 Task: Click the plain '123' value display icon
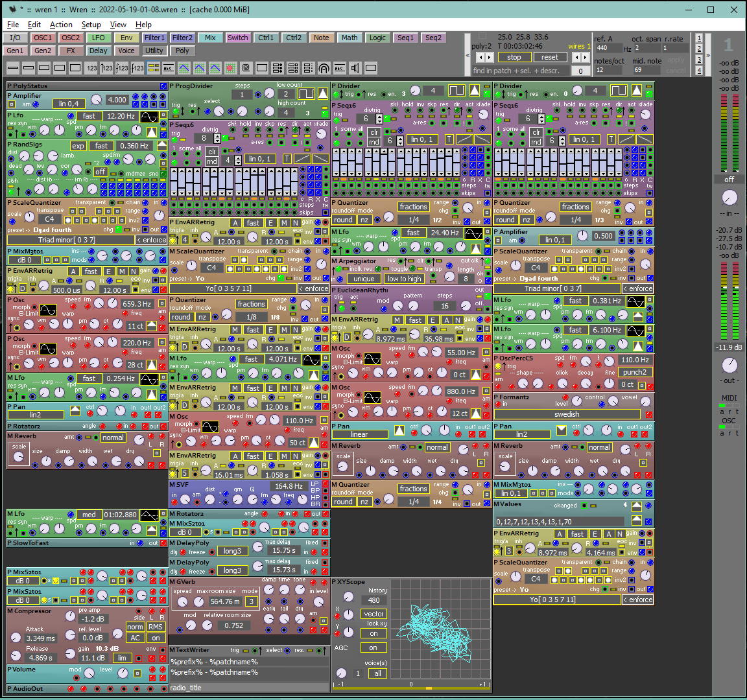click(x=91, y=68)
